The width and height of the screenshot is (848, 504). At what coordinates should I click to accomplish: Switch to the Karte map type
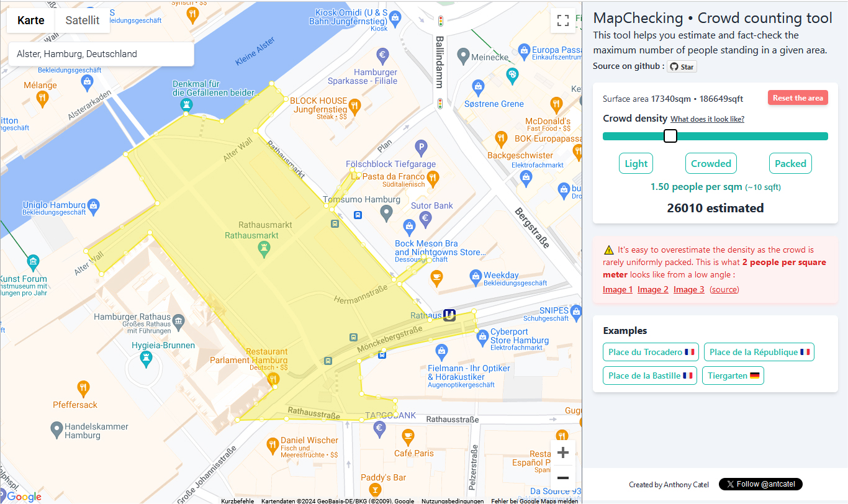[x=31, y=20]
